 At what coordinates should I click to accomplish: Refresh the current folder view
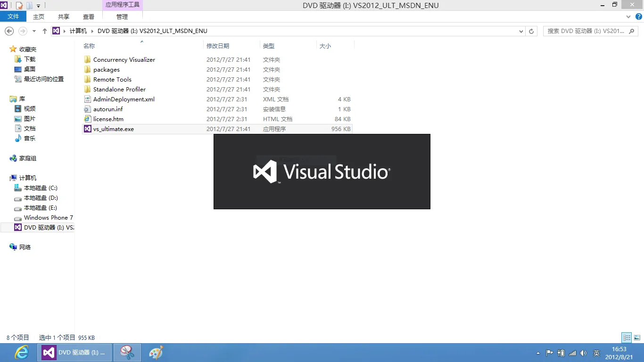[531, 31]
